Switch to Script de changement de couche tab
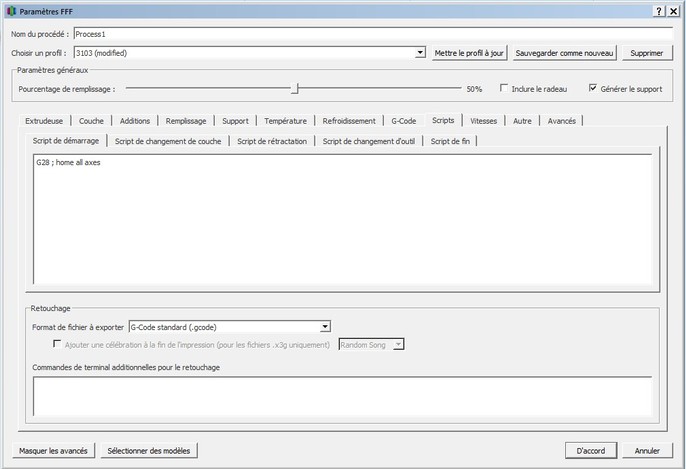Viewport: 686px width, 469px height. pyautogui.click(x=168, y=141)
